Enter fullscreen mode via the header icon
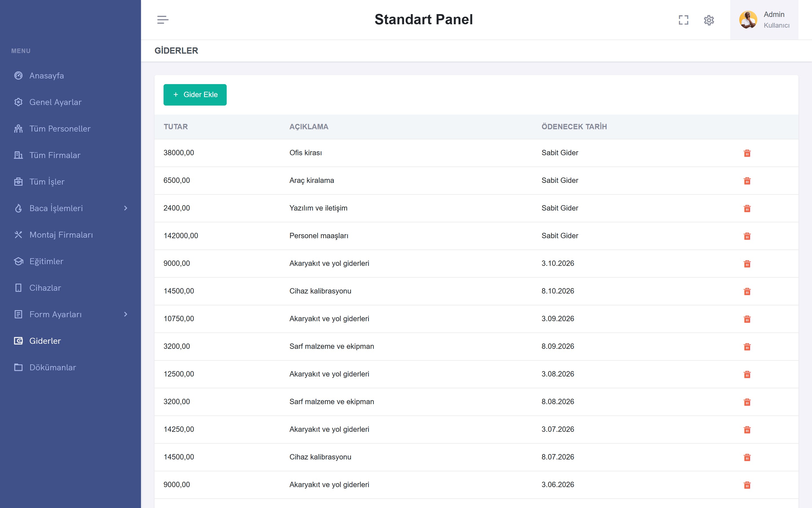 tap(683, 20)
